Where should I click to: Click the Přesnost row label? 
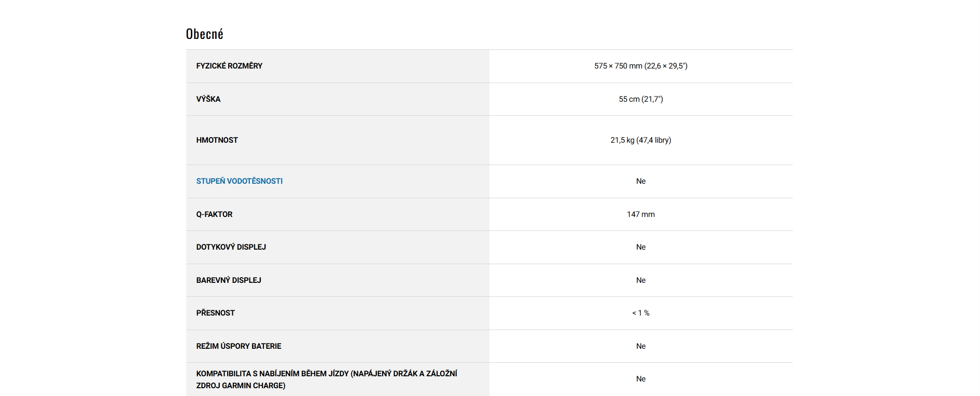point(215,313)
